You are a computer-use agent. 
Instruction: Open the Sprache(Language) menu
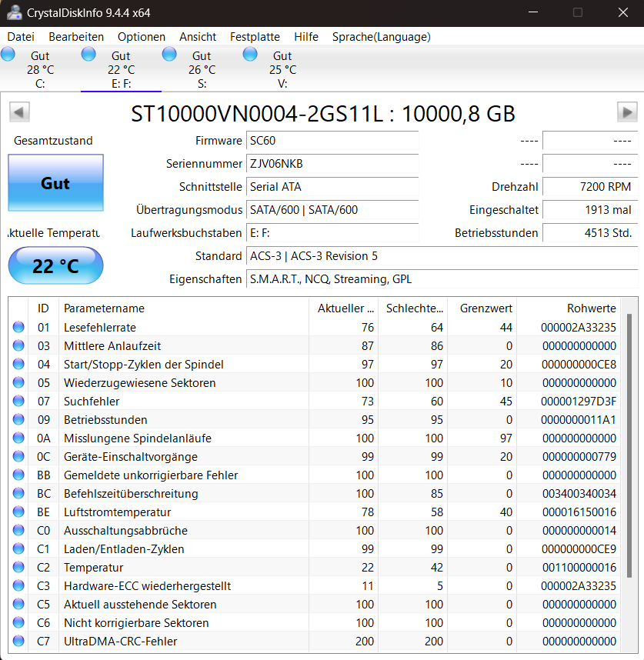tap(382, 37)
